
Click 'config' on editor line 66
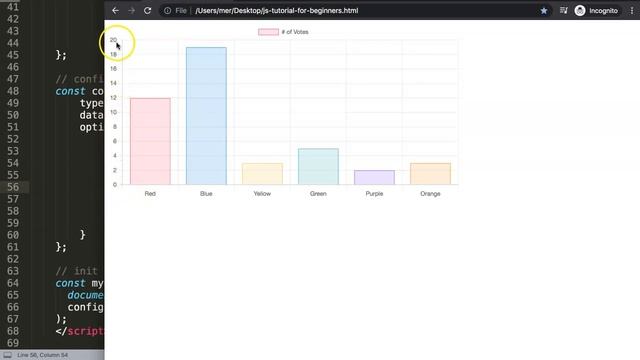click(x=85, y=307)
